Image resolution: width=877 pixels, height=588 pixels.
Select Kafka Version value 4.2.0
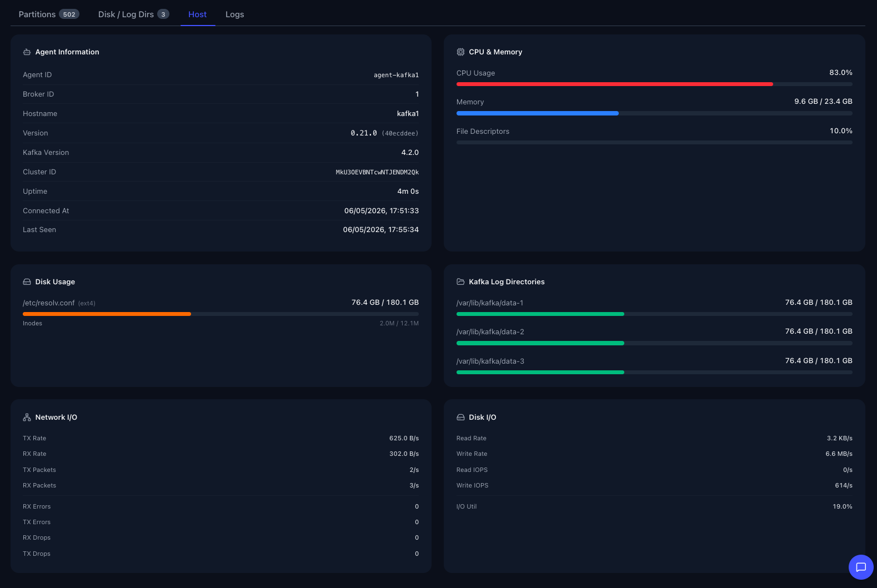(x=410, y=153)
